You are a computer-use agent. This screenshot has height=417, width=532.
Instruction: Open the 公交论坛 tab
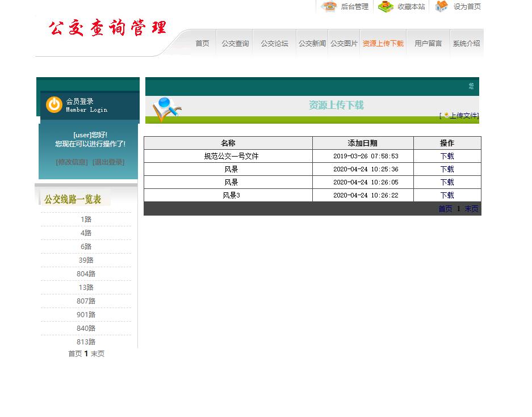pyautogui.click(x=274, y=43)
